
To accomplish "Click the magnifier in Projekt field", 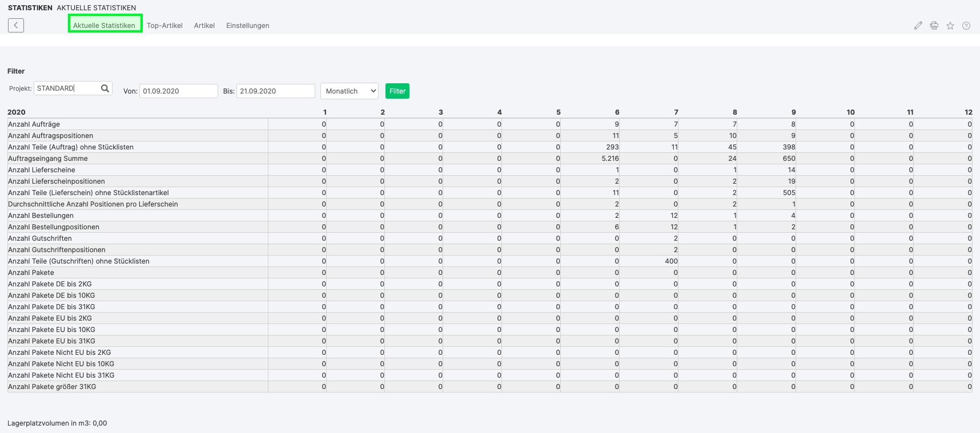I will pyautogui.click(x=105, y=88).
